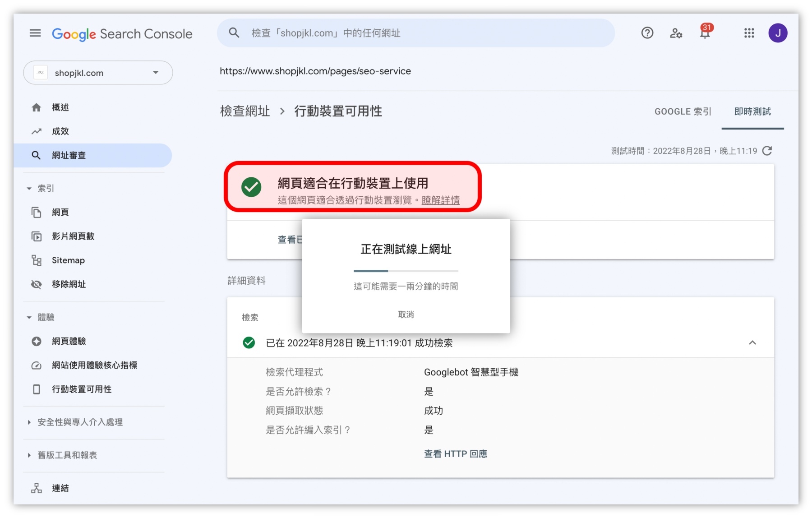The image size is (812, 518).
Task: Open the Sitemap section
Action: pos(68,260)
